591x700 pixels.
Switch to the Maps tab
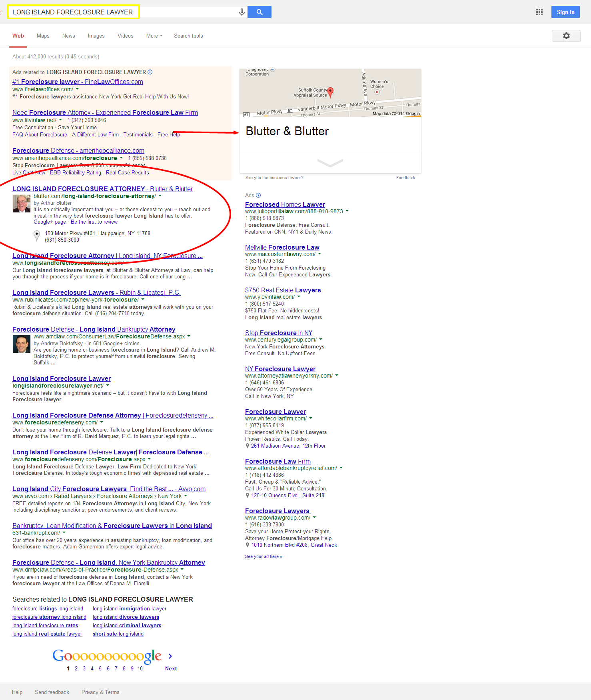(43, 36)
